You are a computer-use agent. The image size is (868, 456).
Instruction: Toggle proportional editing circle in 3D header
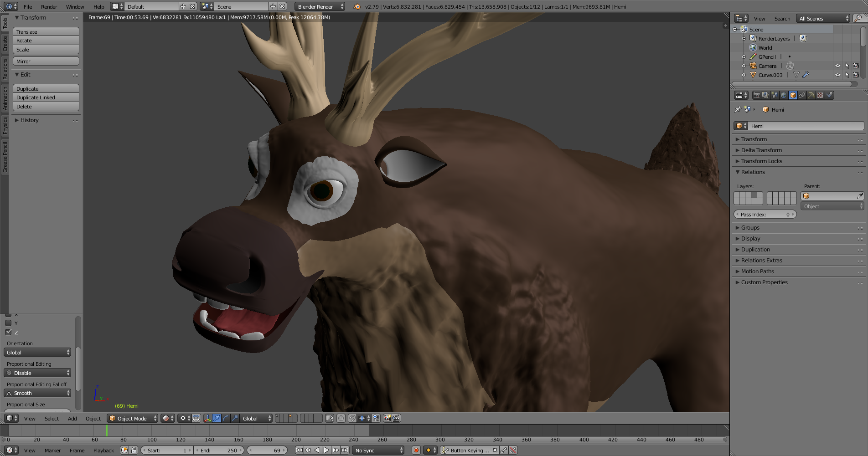(341, 418)
